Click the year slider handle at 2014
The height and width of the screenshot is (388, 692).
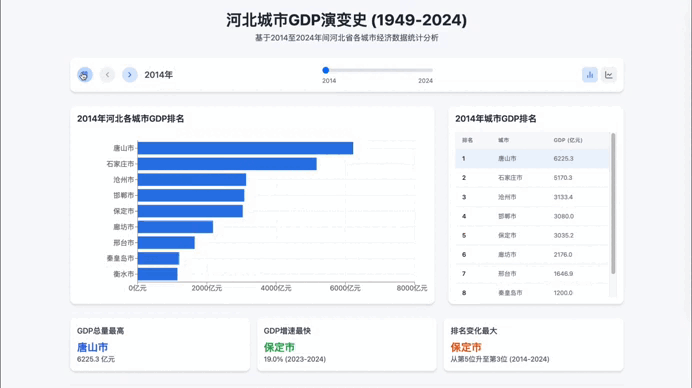[326, 70]
